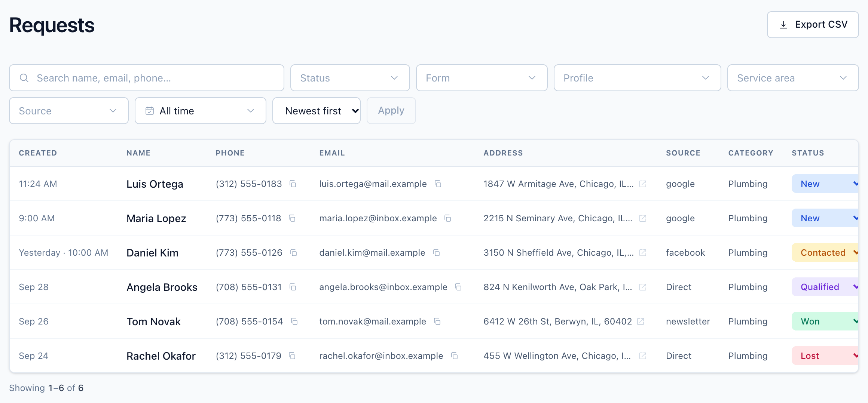Copy maria.lopez@inbox.example email address
The width and height of the screenshot is (868, 403).
click(x=448, y=218)
